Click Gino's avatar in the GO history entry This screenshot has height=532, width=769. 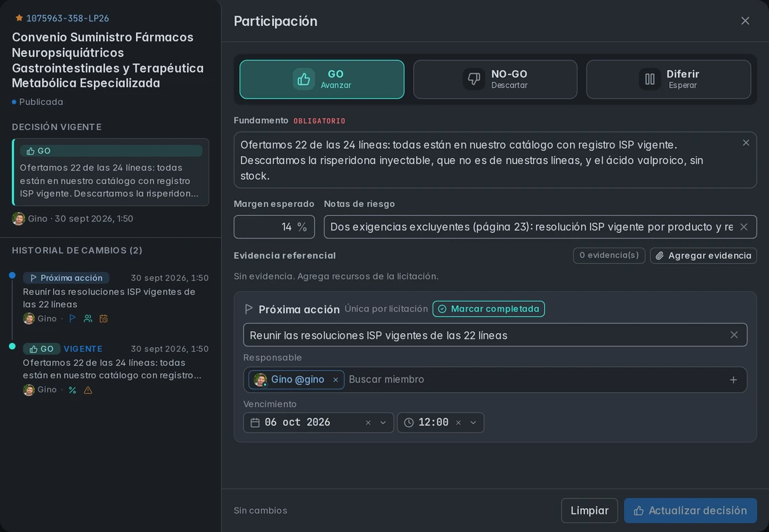pos(29,390)
